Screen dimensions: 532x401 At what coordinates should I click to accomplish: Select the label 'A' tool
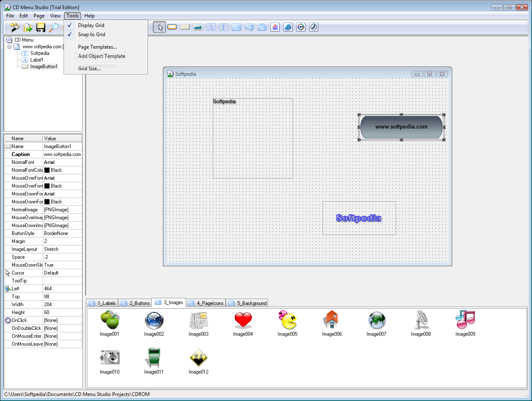coord(211,27)
